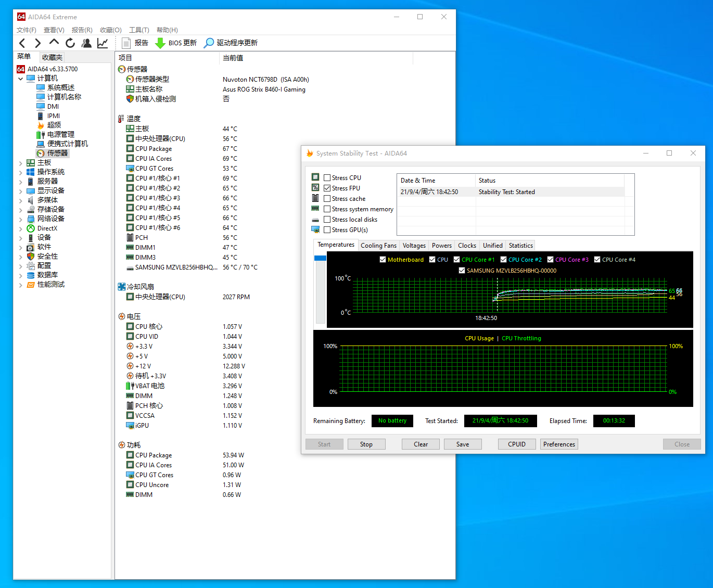Image resolution: width=713 pixels, height=588 pixels.
Task: Enable the Stress CPU checkbox
Action: tap(327, 177)
